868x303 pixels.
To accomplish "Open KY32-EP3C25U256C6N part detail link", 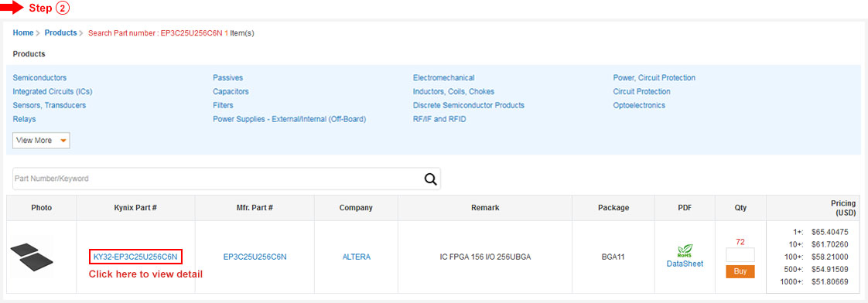I will 135,257.
